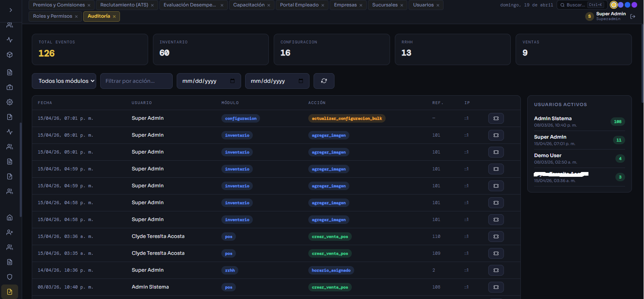The image size is (644, 299).
Task: Expand the sidebar with the top chevron
Action: (x=11, y=10)
